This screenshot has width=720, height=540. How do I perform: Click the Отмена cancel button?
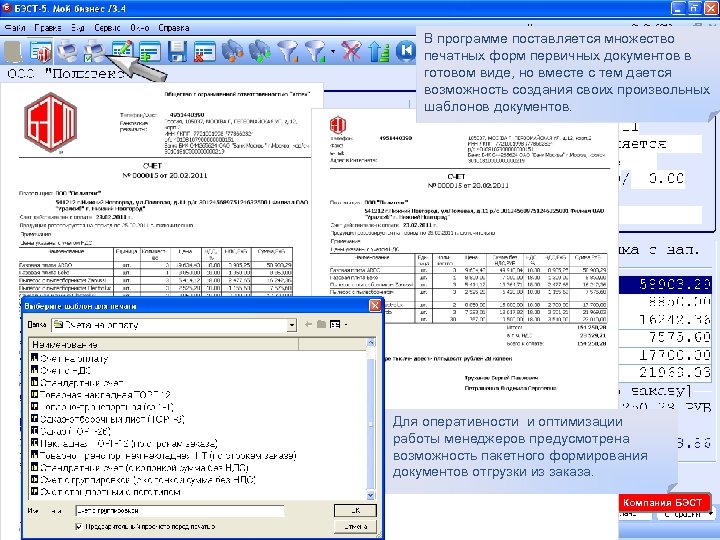[355, 526]
